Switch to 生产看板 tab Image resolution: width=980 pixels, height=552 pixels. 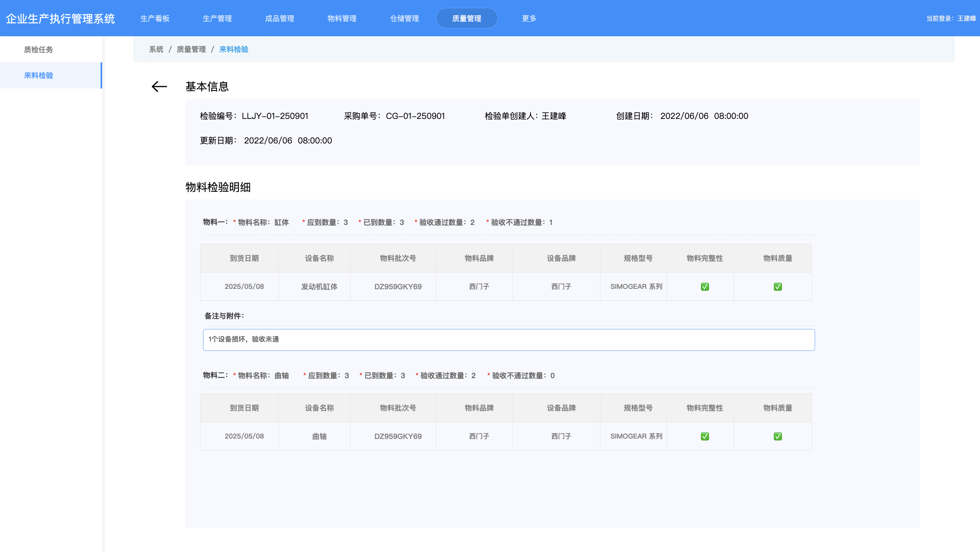pyautogui.click(x=155, y=18)
